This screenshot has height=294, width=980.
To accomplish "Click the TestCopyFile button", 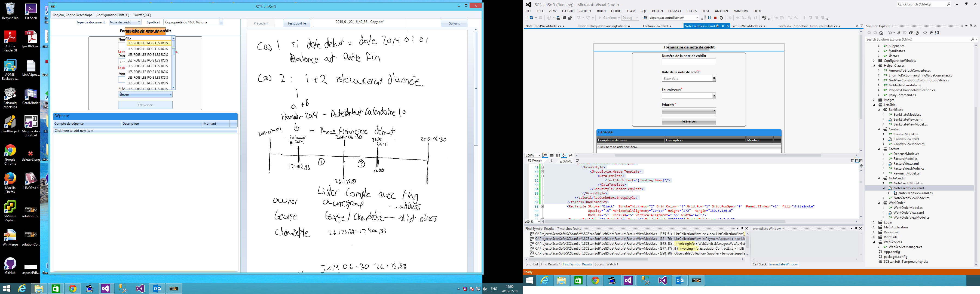I will 296,24.
